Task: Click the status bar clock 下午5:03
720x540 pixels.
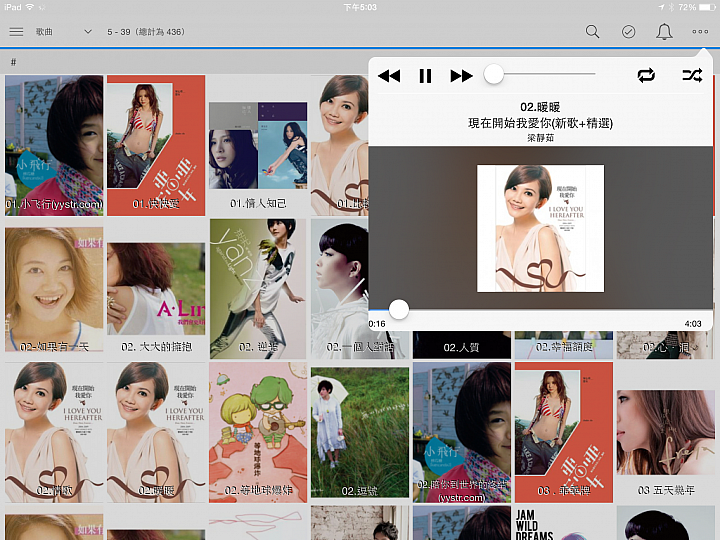Action: click(360, 7)
